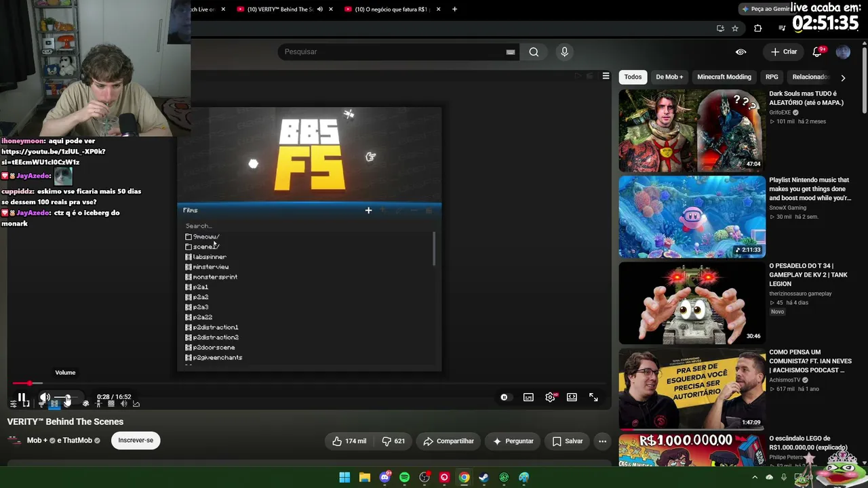Select the Minecraft Modding filter chip
The height and width of the screenshot is (488, 868).
click(724, 77)
